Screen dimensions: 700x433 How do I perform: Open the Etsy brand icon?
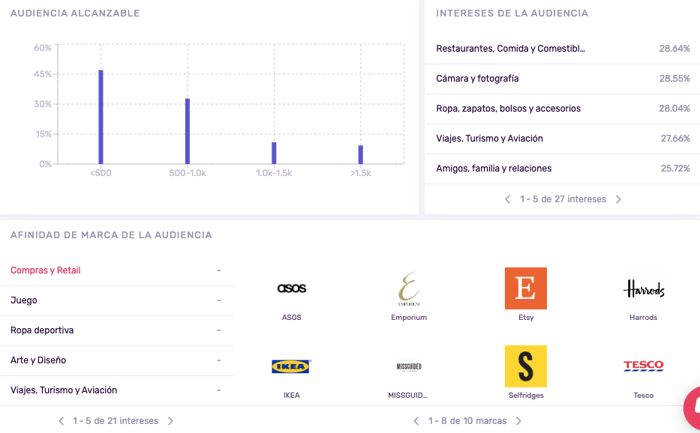[526, 288]
